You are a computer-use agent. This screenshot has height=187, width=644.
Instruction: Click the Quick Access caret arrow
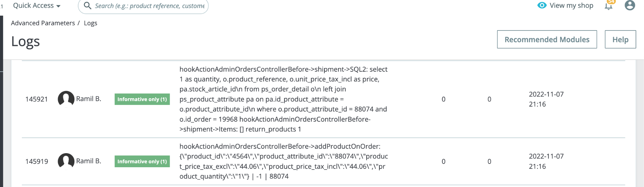pos(58,6)
